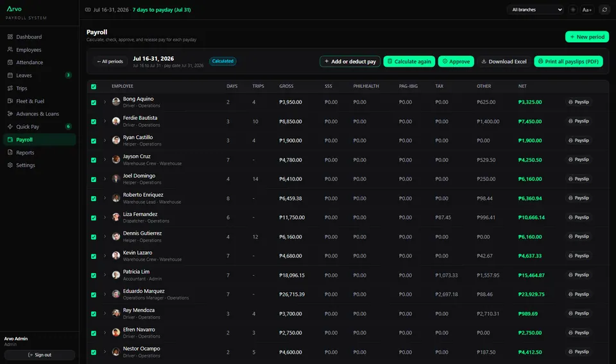Screen dimensions: 616x364
Task: Go to Dashboard in sidebar
Action: [39, 37]
